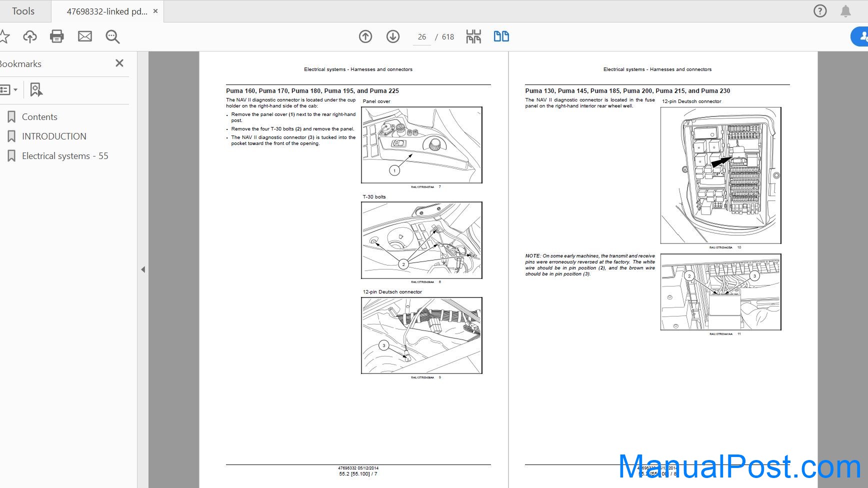Open the INTRODUCTION bookmark
The height and width of the screenshot is (488, 868).
click(54, 136)
